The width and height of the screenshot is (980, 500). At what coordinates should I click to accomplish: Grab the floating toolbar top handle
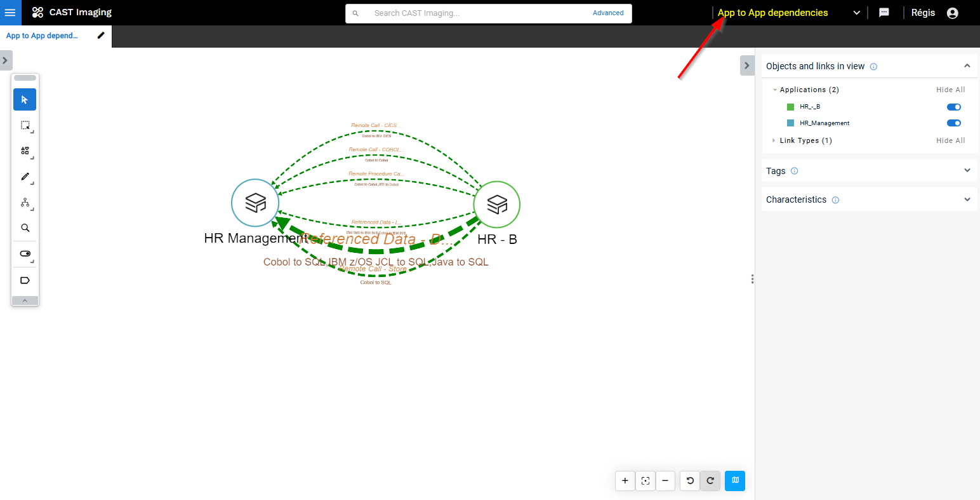point(25,78)
